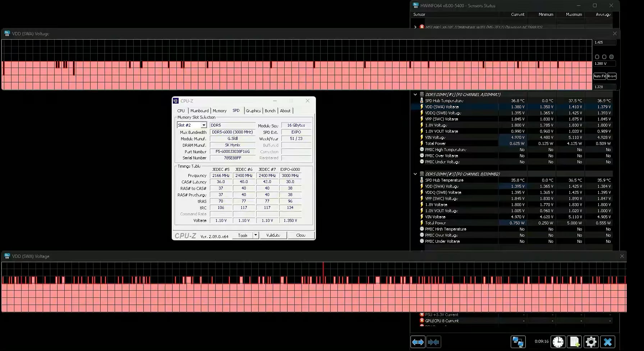Click the thermometer icon for DIMM #3 SPD Hub Temperature
Screen dimensions: 644x351
[422, 180]
